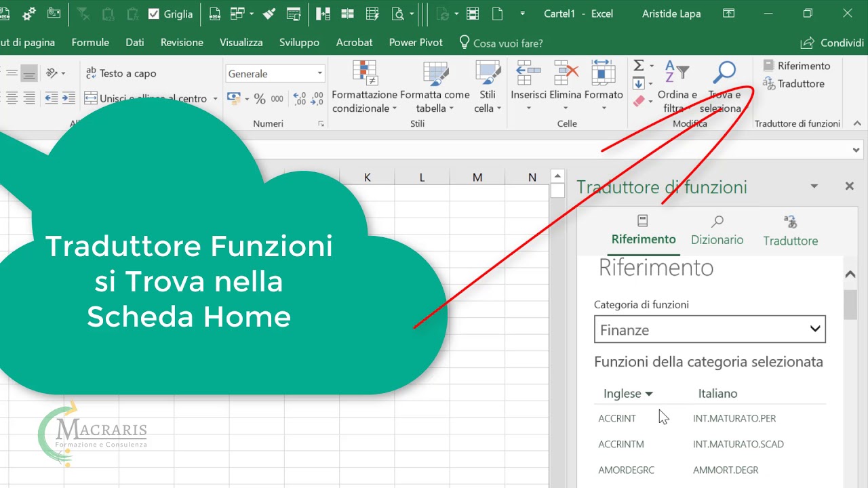Enable Testo a capo wrap text

121,73
